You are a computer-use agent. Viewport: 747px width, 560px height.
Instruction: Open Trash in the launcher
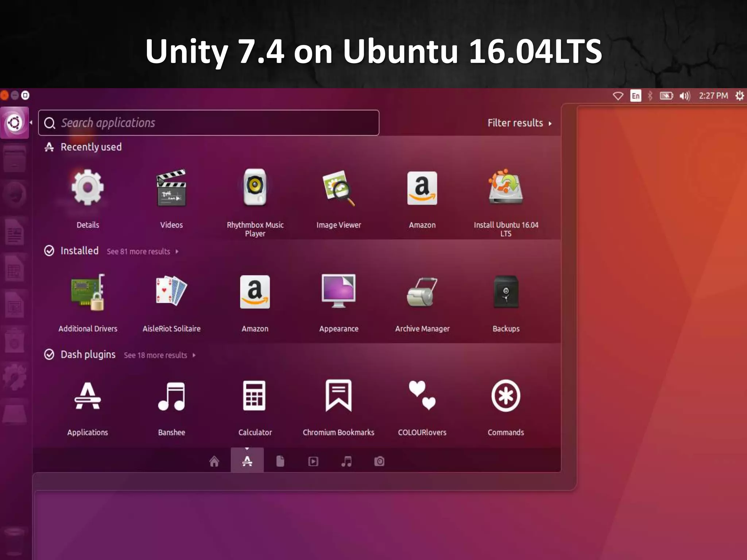[x=14, y=541]
